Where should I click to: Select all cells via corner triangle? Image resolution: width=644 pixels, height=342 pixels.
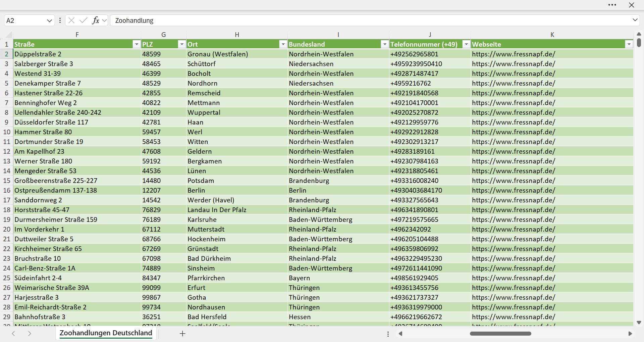[x=8, y=35]
